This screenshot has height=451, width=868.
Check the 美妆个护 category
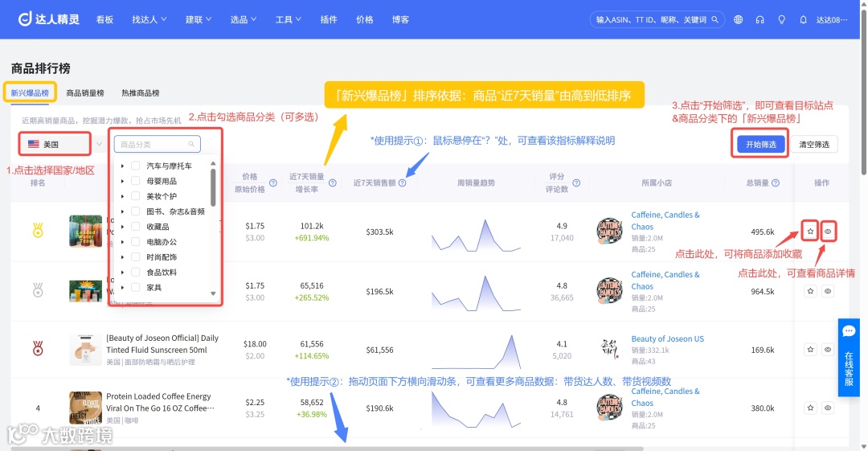(x=135, y=196)
